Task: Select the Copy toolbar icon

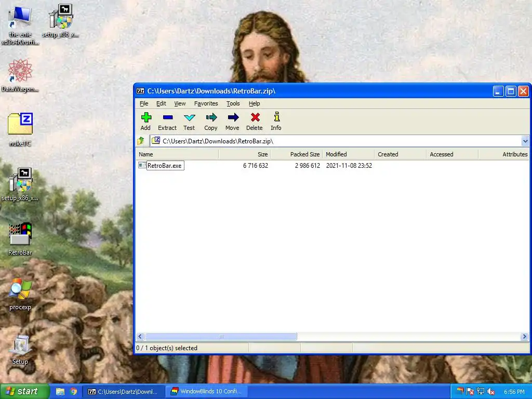Action: 211,118
